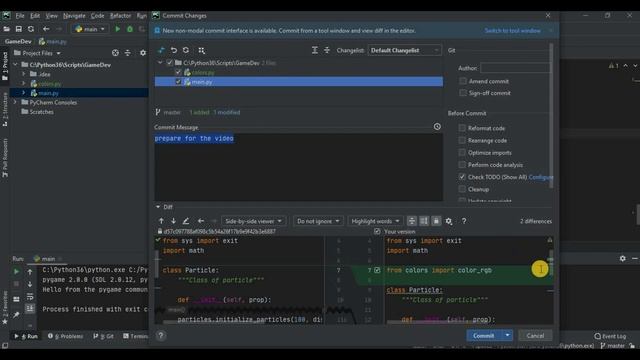Enable Amend commit option
This screenshot has height=360, width=640.
point(463,81)
